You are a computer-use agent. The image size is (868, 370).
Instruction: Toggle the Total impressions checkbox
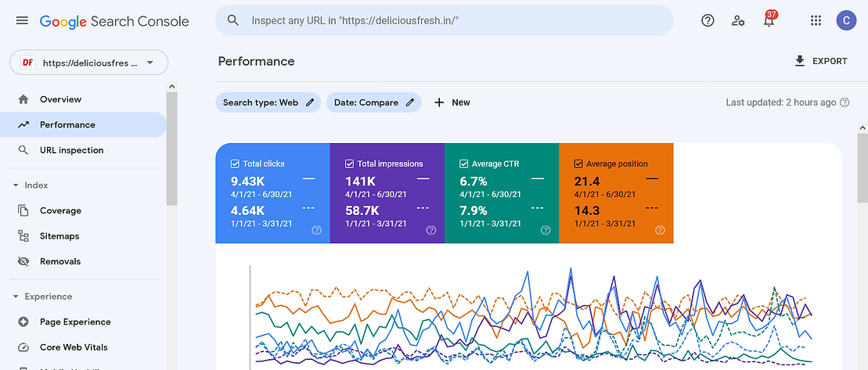tap(349, 164)
